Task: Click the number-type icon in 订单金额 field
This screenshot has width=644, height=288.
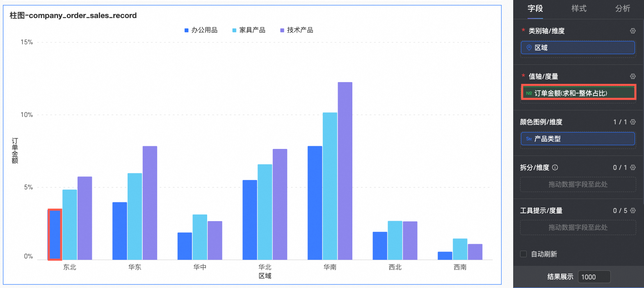Action: [529, 93]
